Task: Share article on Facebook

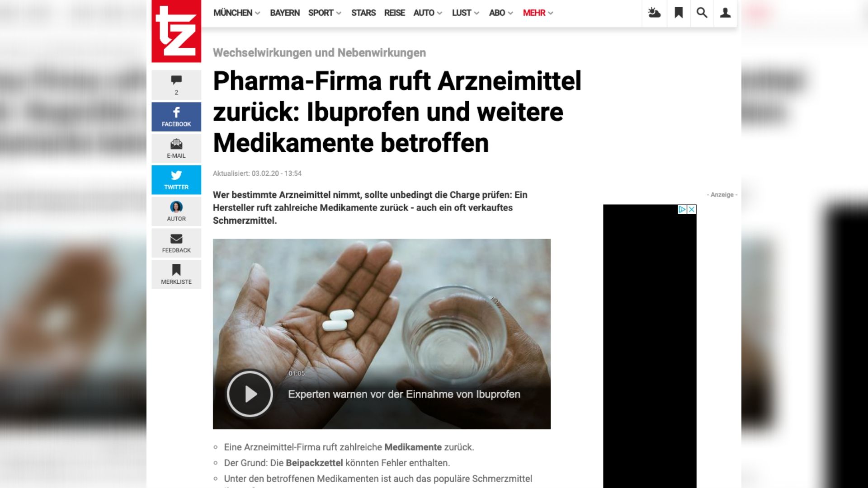Action: (176, 117)
